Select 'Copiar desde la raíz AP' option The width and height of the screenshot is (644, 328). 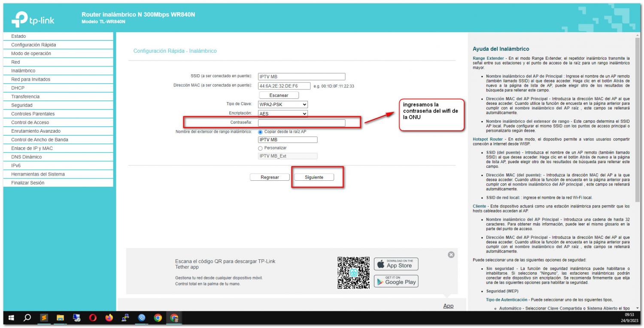260,132
